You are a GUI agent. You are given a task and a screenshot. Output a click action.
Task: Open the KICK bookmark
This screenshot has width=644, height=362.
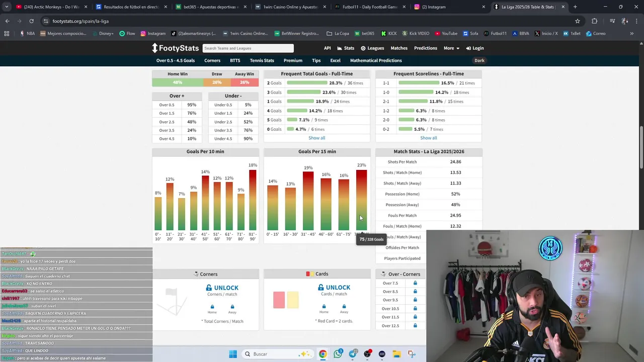pos(389,34)
